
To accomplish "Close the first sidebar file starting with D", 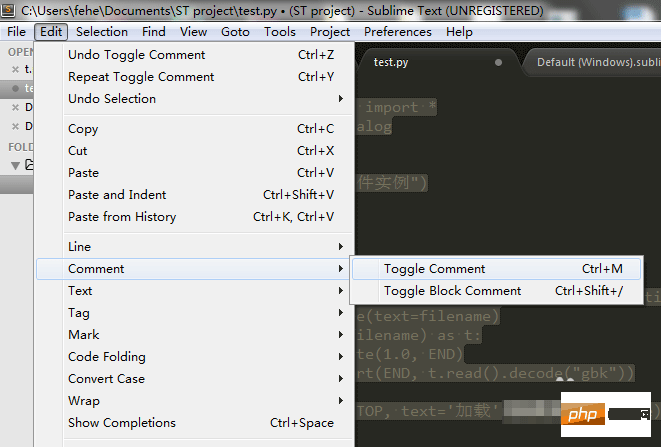I will pos(16,107).
